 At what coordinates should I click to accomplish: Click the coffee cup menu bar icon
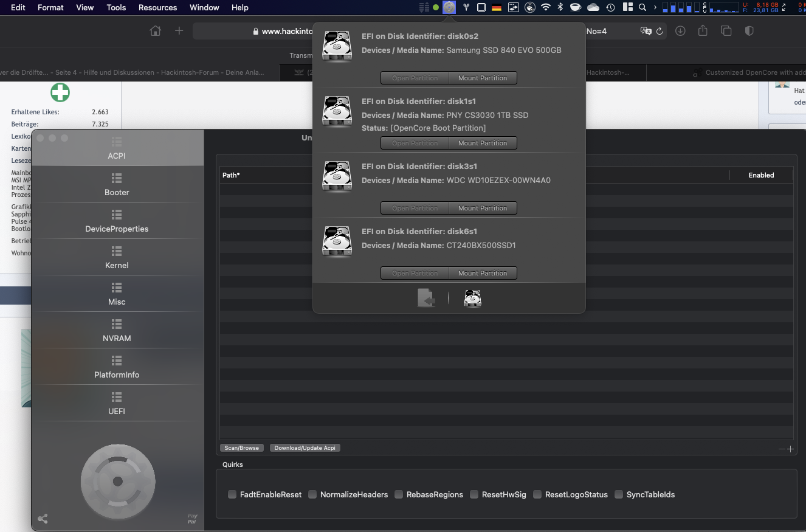point(576,7)
